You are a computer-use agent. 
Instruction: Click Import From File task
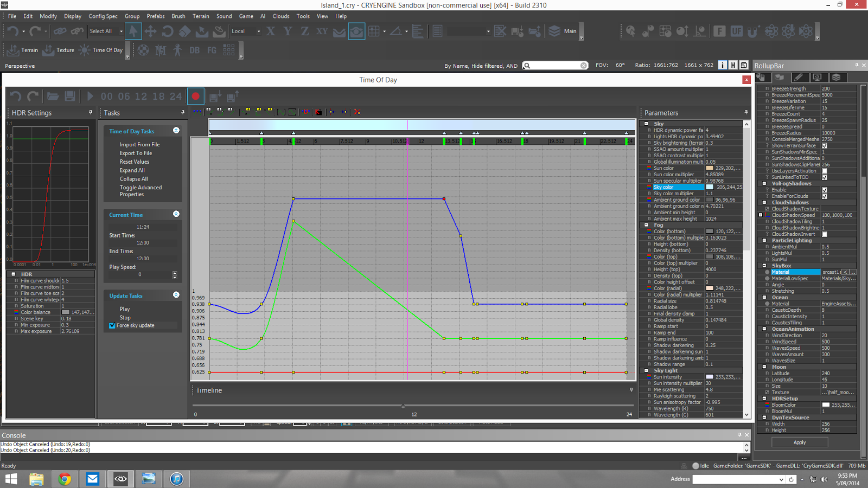coord(139,145)
